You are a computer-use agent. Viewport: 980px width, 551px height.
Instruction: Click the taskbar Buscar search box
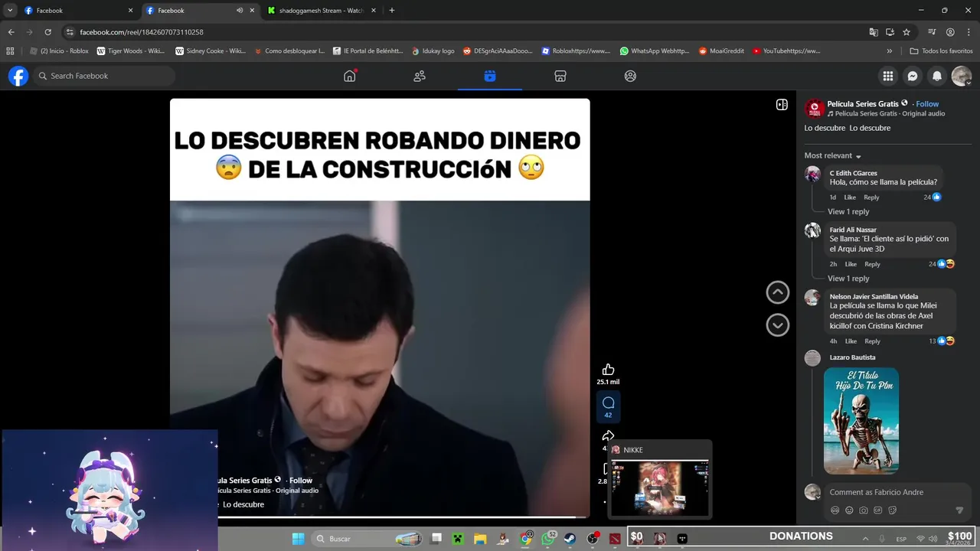click(x=367, y=539)
